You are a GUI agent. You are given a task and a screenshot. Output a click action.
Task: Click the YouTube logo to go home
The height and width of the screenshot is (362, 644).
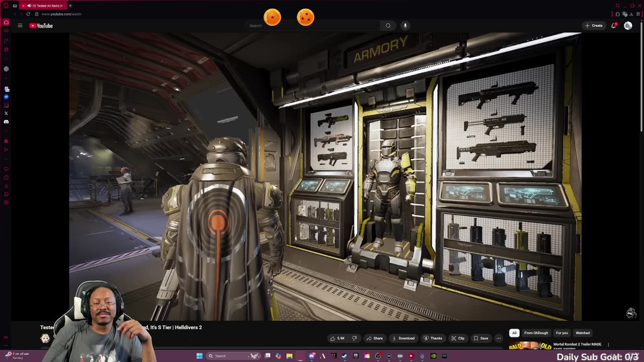41,26
